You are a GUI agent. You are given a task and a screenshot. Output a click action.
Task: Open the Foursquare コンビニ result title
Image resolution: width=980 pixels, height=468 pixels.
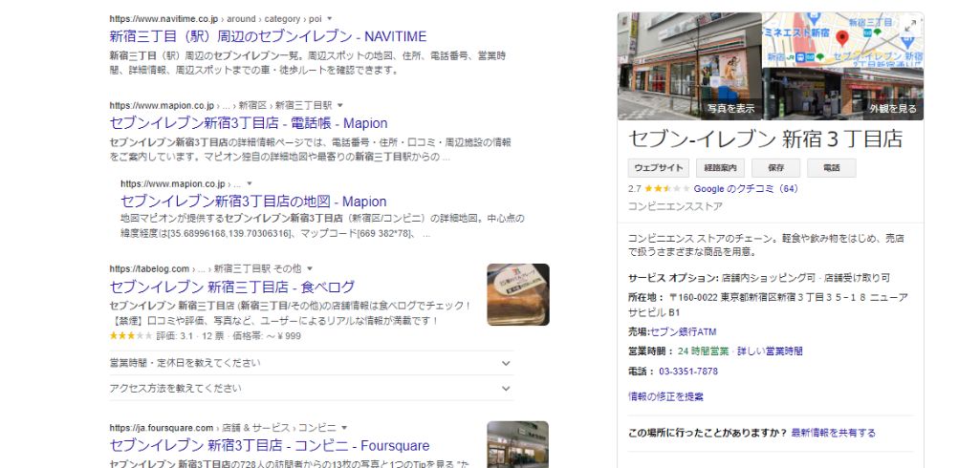tap(270, 445)
